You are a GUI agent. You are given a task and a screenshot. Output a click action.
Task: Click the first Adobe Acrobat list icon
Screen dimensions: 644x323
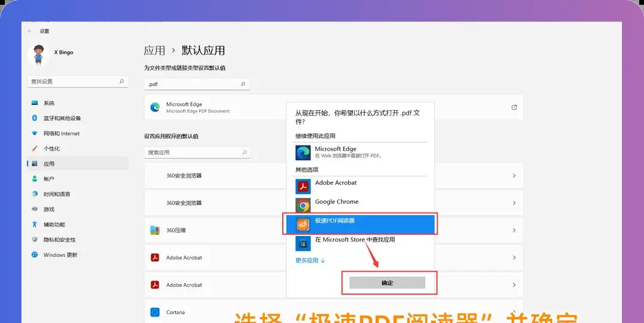point(155,257)
